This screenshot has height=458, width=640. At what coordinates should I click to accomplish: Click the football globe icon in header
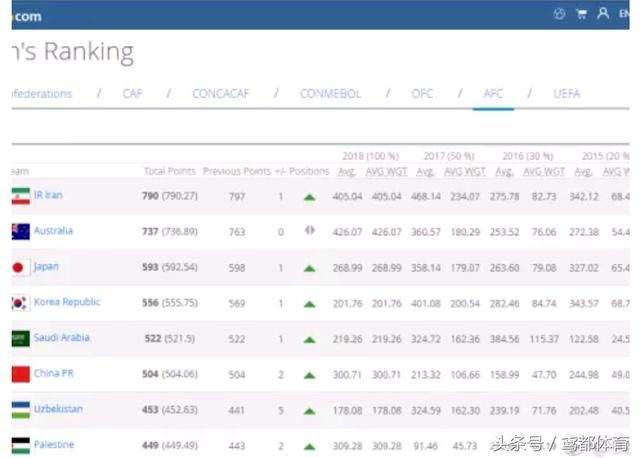pos(559,14)
